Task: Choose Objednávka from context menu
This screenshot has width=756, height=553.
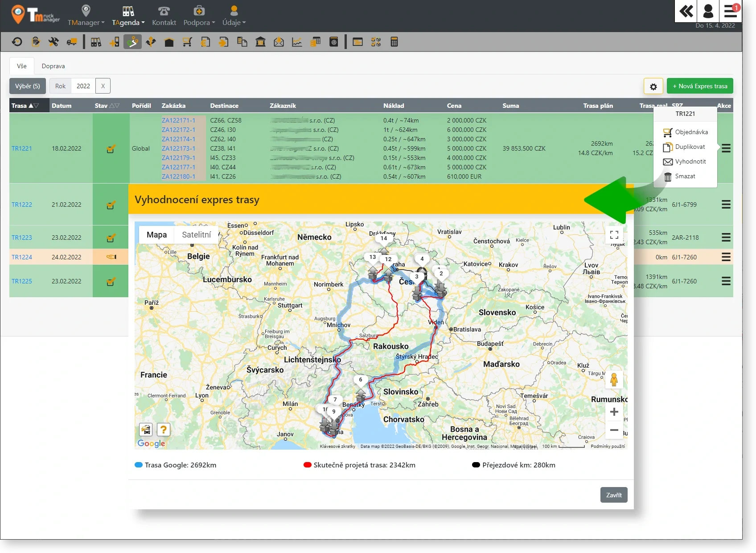Action: (x=686, y=132)
